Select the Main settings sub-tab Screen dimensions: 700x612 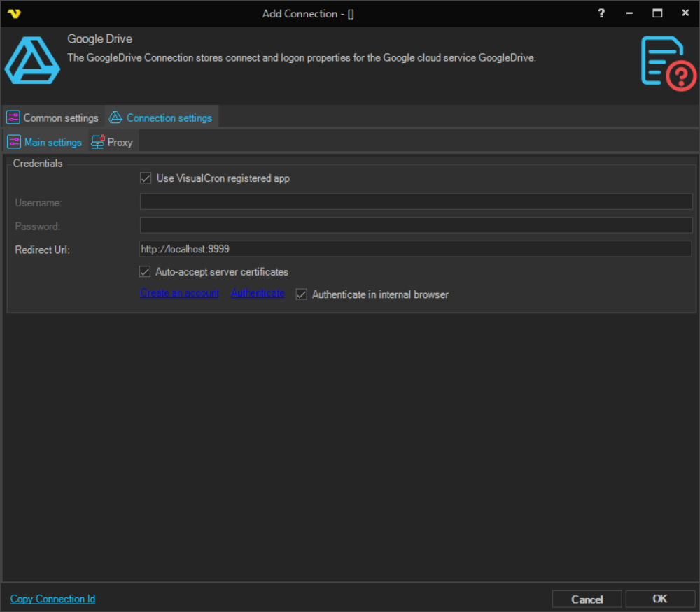pyautogui.click(x=53, y=142)
